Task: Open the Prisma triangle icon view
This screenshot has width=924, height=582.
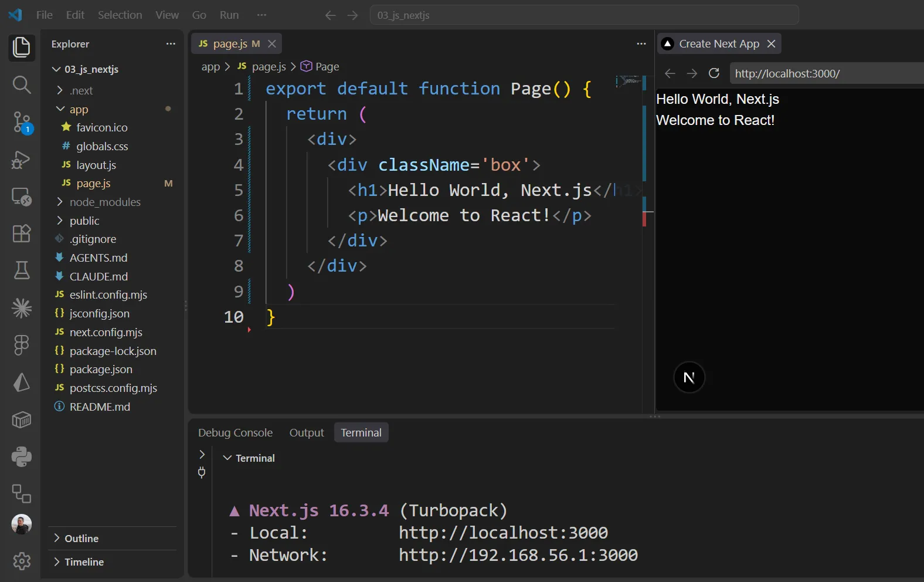Action: click(22, 383)
